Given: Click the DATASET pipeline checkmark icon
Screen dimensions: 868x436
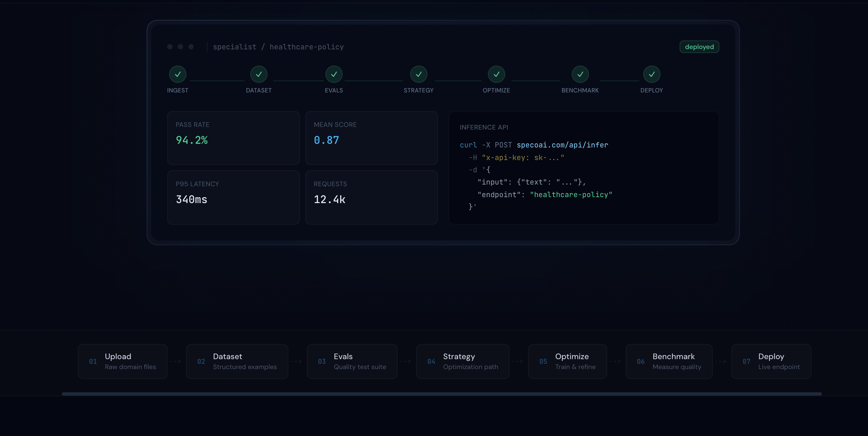Looking at the screenshot, I should pyautogui.click(x=259, y=74).
